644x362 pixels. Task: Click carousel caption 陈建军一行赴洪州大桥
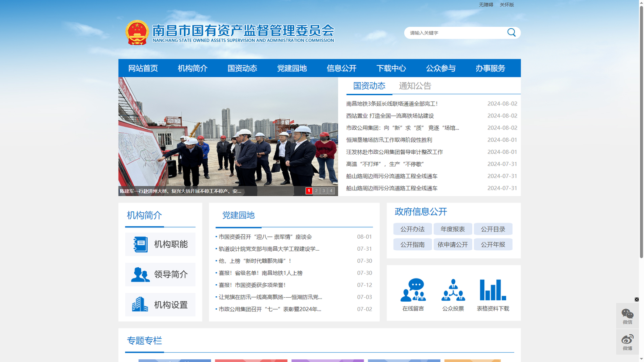(x=181, y=191)
